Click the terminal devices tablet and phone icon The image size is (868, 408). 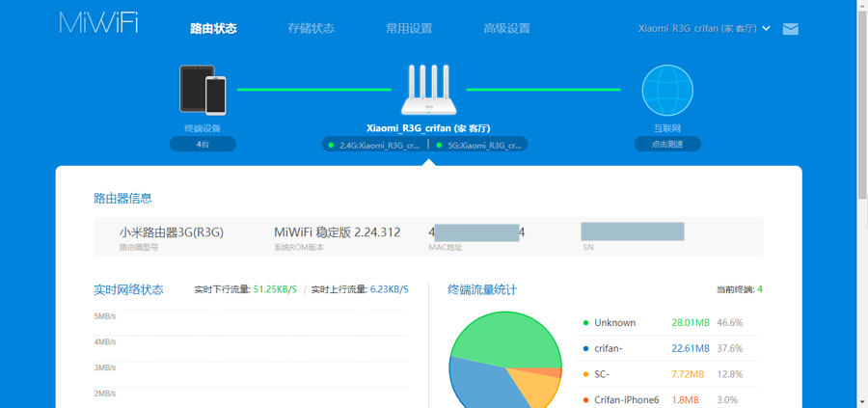coord(203,90)
